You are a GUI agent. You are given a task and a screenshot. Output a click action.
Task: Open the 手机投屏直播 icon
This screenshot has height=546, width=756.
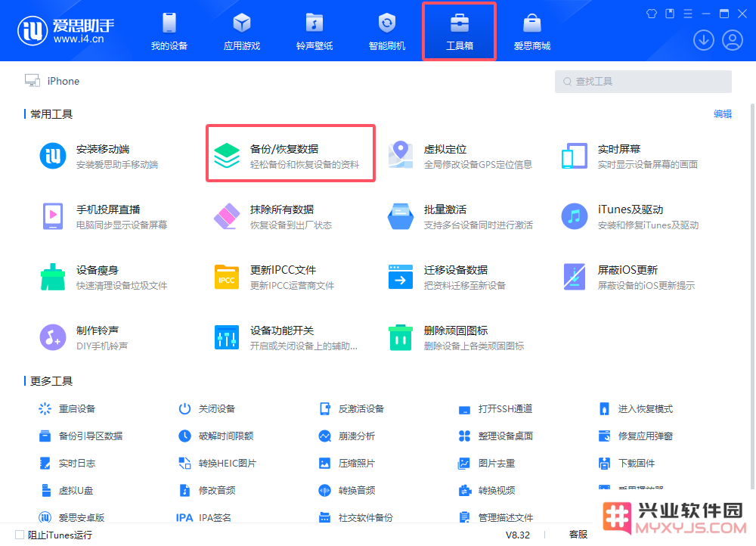53,216
